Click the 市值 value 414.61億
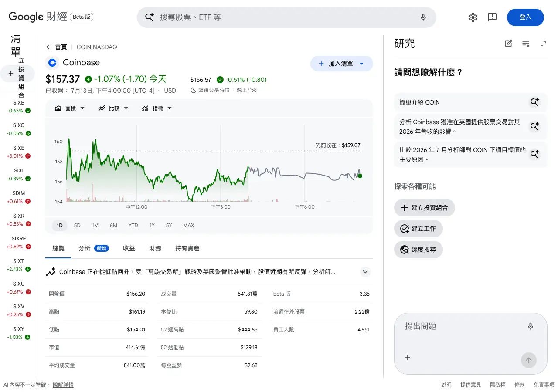The width and height of the screenshot is (558, 392). tap(136, 348)
